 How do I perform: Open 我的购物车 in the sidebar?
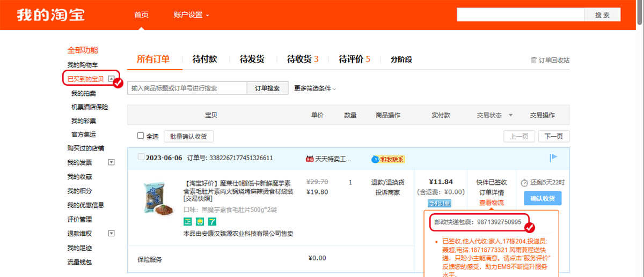83,65
